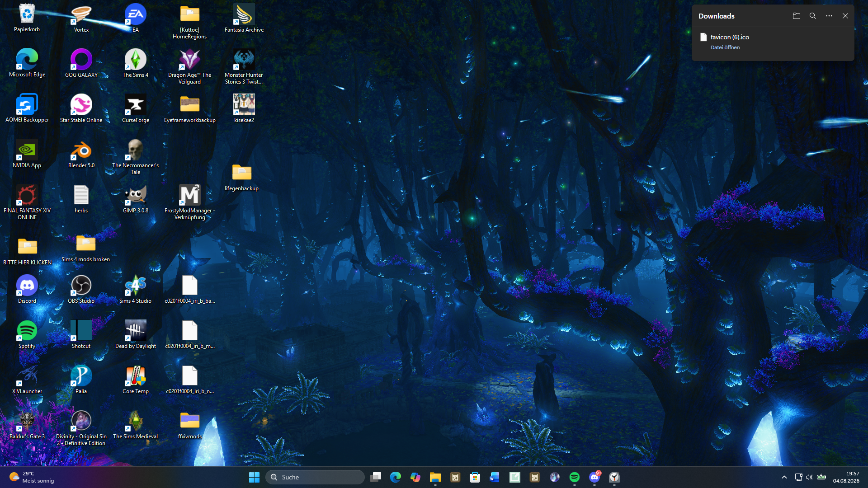868x488 pixels.
Task: Select file c0201f0004_iri_b_n...
Action: click(190, 380)
